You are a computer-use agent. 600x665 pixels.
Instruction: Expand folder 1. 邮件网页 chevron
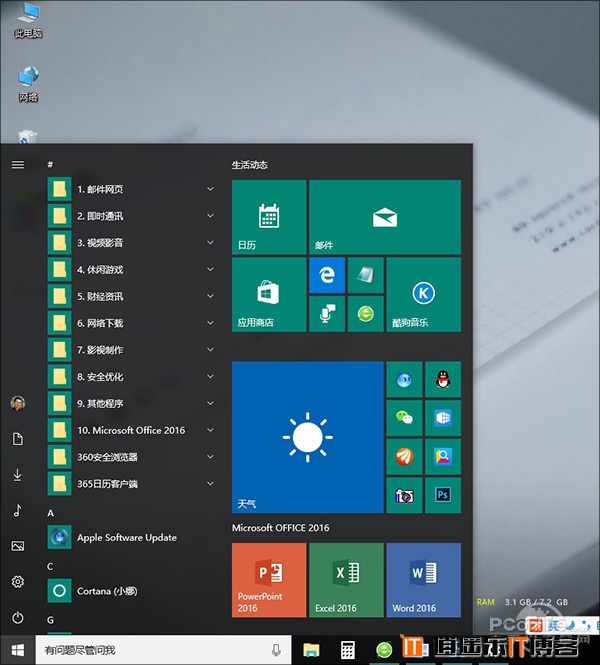point(210,189)
